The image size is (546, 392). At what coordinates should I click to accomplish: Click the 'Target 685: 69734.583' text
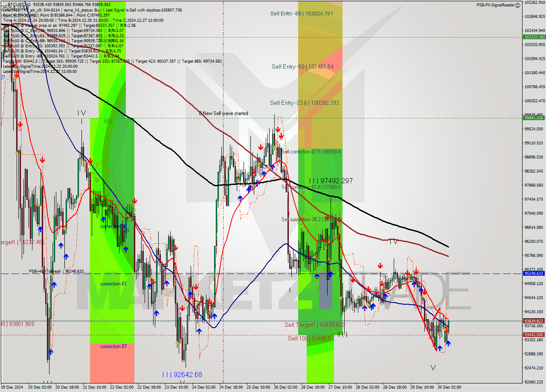pyautogui.click(x=202, y=61)
